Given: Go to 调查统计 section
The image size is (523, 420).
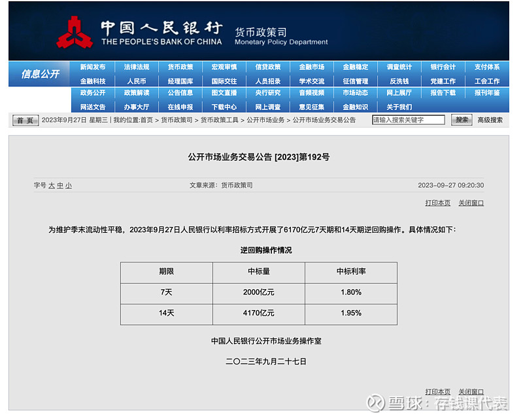Looking at the screenshot, I should click(399, 67).
